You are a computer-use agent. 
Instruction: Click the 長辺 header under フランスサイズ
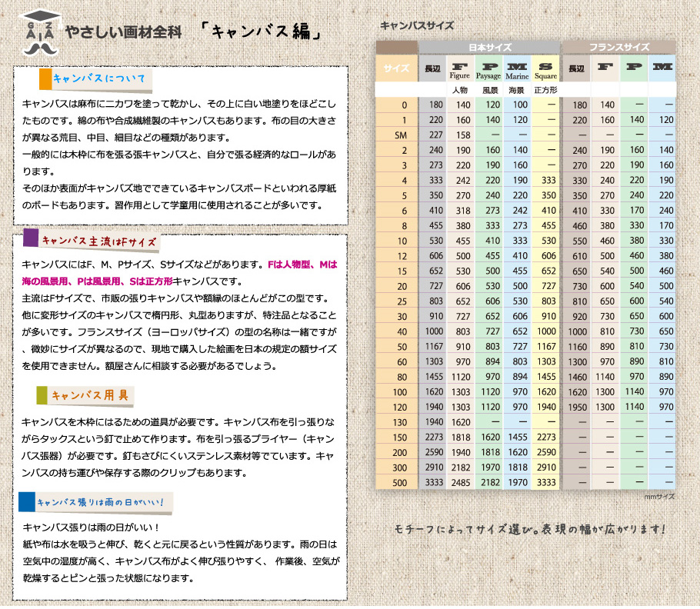click(x=576, y=68)
